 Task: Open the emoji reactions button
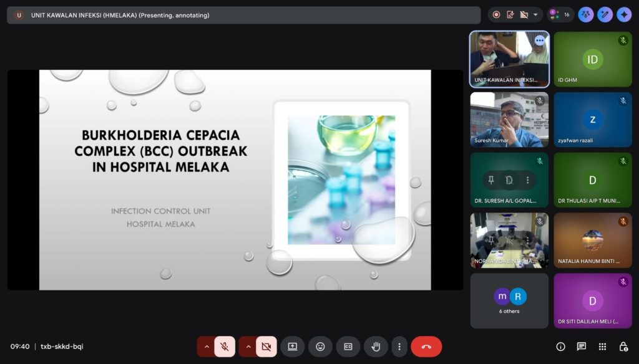(320, 347)
